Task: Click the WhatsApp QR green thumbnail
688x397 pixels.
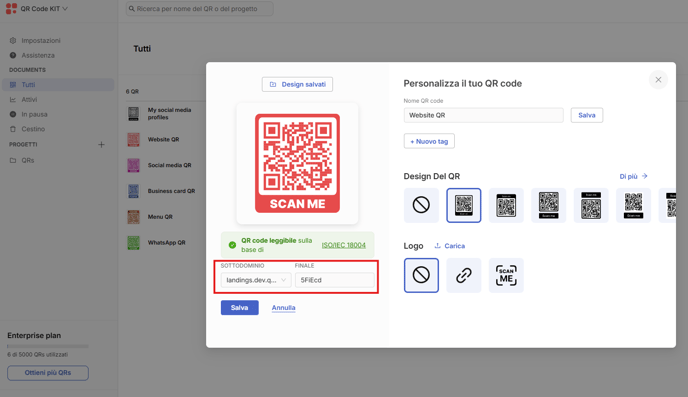Action: [x=133, y=243]
